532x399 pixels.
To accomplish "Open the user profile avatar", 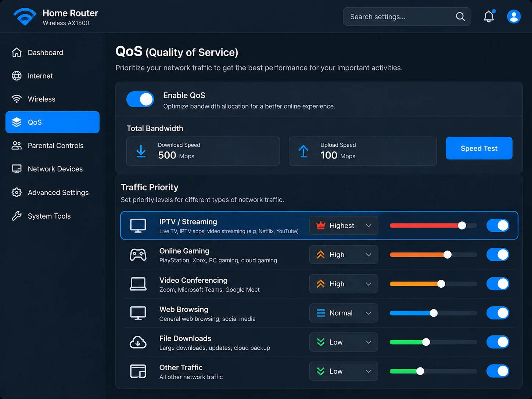I will (x=514, y=17).
